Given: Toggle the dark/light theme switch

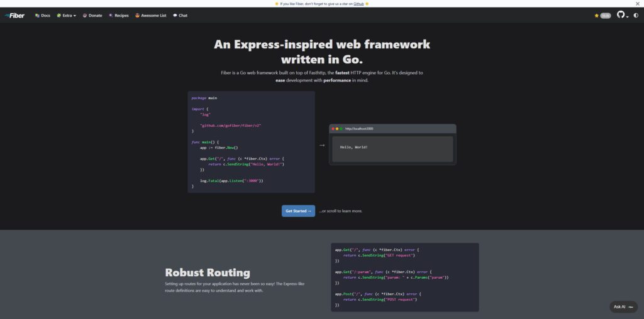Looking at the screenshot, I should pyautogui.click(x=635, y=15).
